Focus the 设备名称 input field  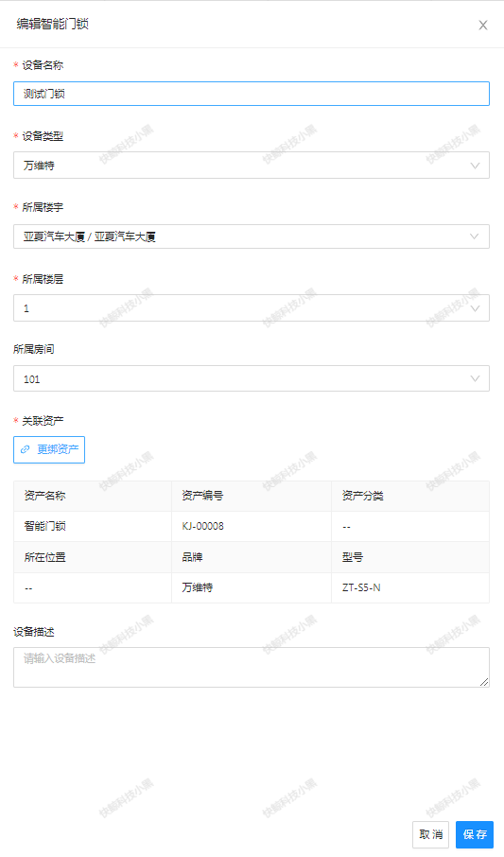(252, 94)
